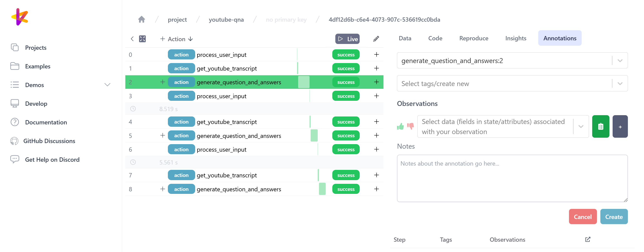Click the Create button
The width and height of the screenshot is (644, 252).
point(614,216)
